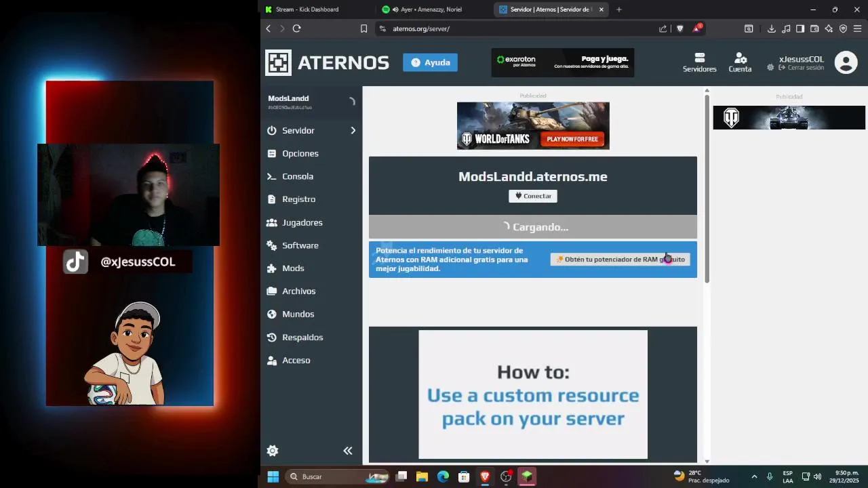Open the Mundos page
This screenshot has height=488, width=868.
298,314
